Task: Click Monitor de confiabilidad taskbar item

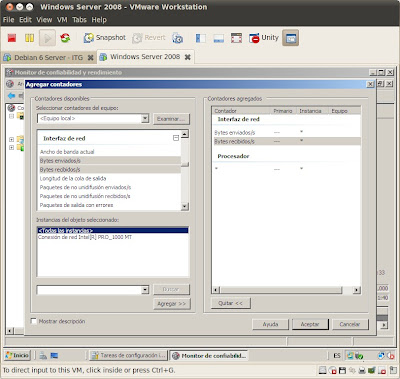Action: [x=209, y=356]
